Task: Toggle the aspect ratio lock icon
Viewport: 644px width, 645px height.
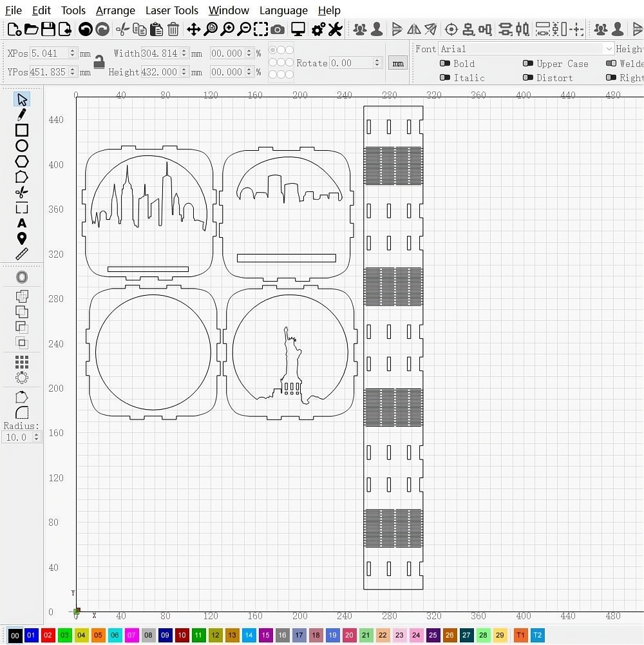Action: 99,62
